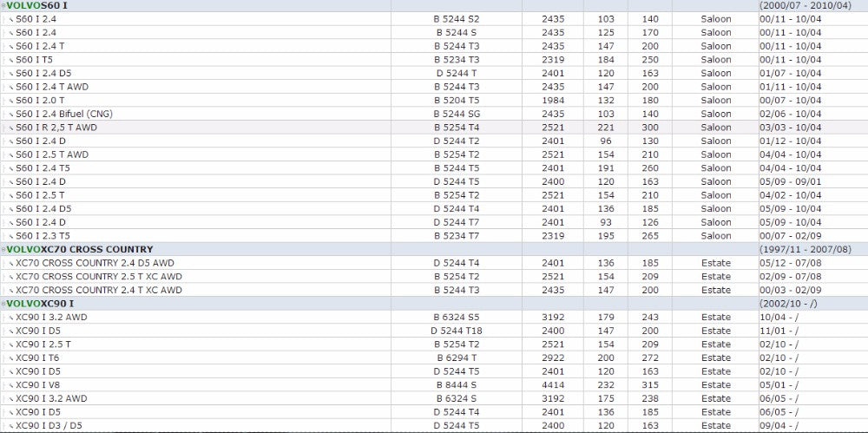Click the date range 00/07 - 02/09
868x433 pixels.
pyautogui.click(x=791, y=236)
